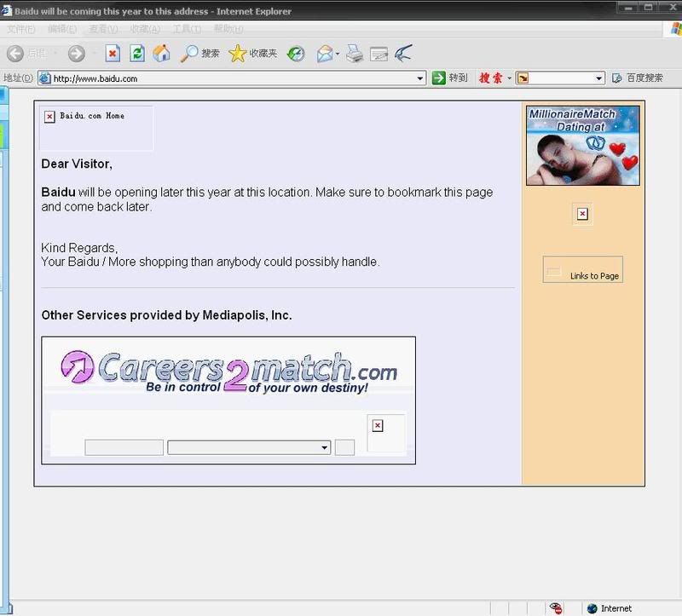Click the 'Dear Visitor,' heading text
The image size is (682, 616).
click(x=77, y=164)
